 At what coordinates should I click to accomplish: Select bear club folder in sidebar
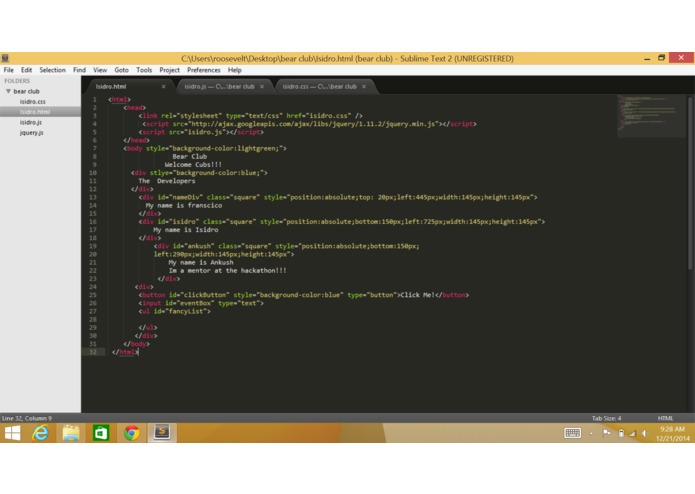pos(27,91)
